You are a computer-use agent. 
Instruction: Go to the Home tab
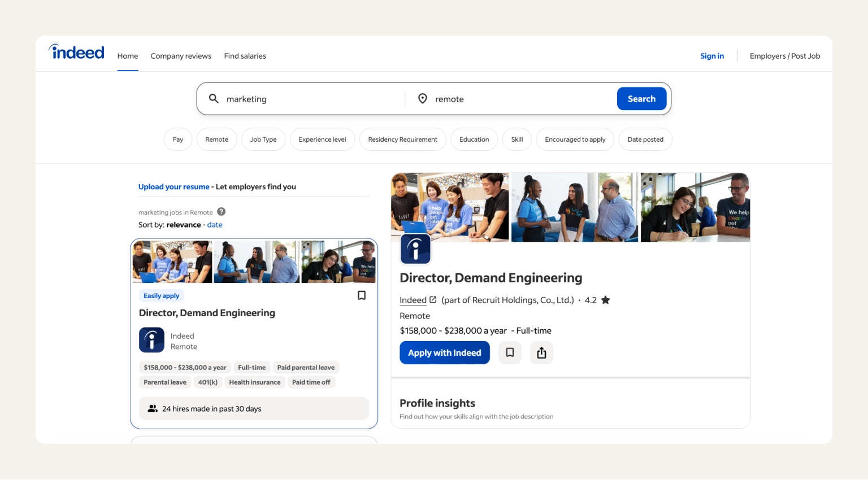(128, 56)
